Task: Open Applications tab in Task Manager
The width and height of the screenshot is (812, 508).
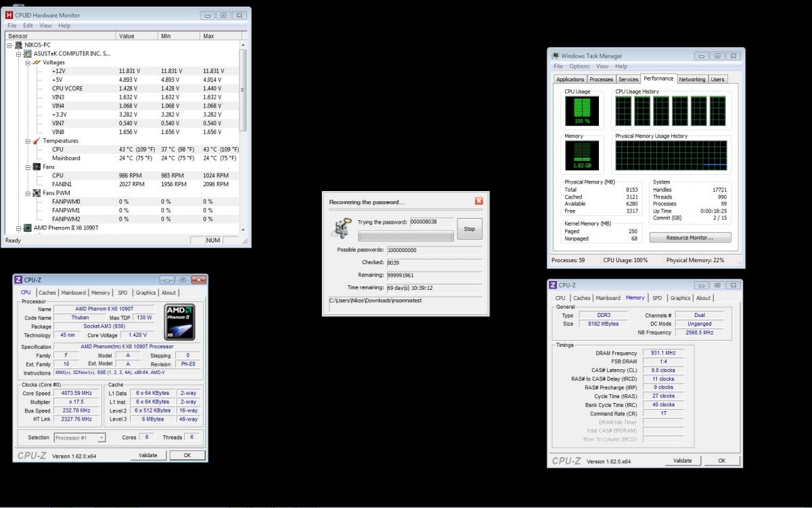Action: click(570, 79)
